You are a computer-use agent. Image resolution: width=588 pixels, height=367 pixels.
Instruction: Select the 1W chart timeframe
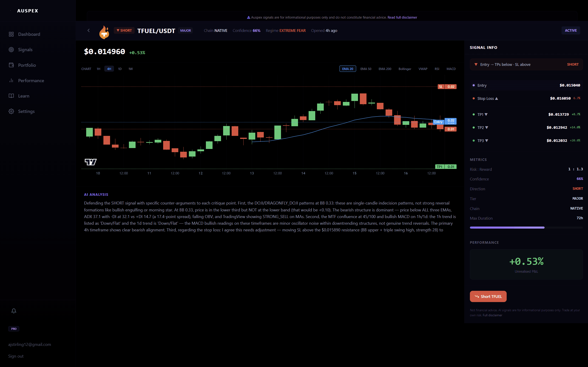coord(131,69)
